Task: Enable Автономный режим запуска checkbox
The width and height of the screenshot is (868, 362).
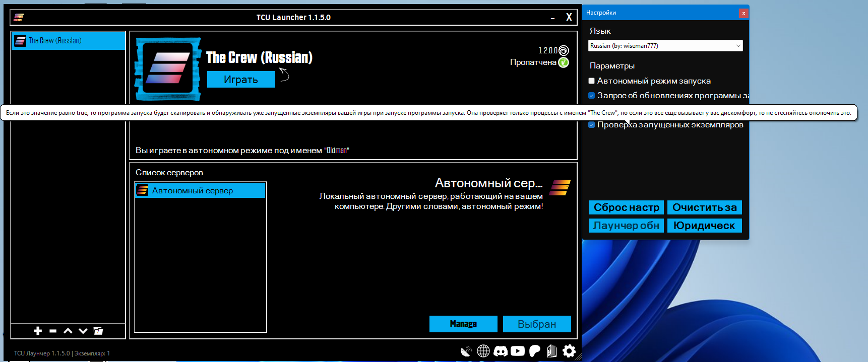Action: point(592,81)
